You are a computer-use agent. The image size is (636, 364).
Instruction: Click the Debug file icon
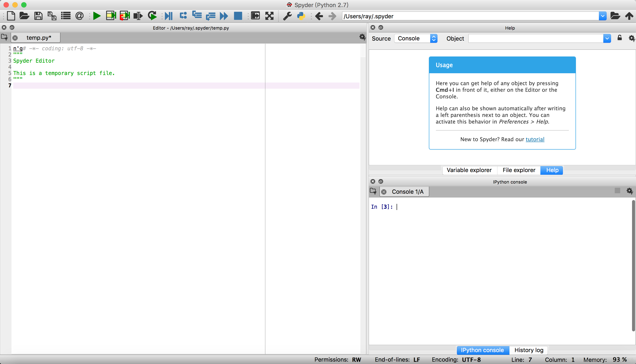168,16
